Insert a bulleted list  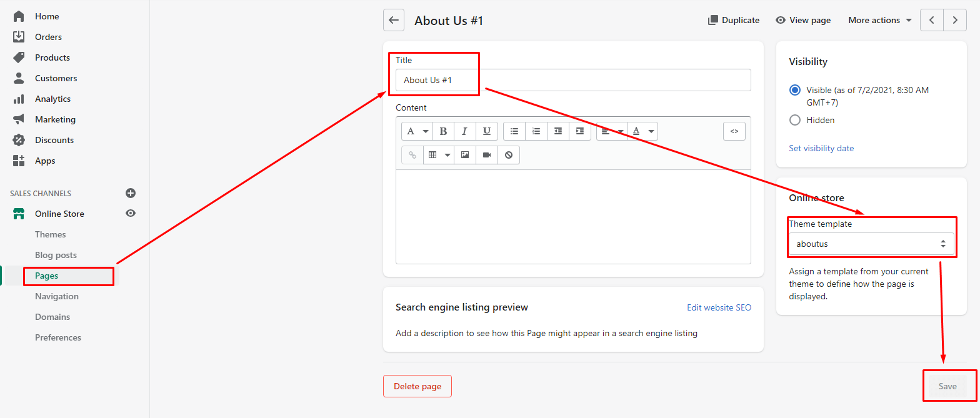coord(514,131)
